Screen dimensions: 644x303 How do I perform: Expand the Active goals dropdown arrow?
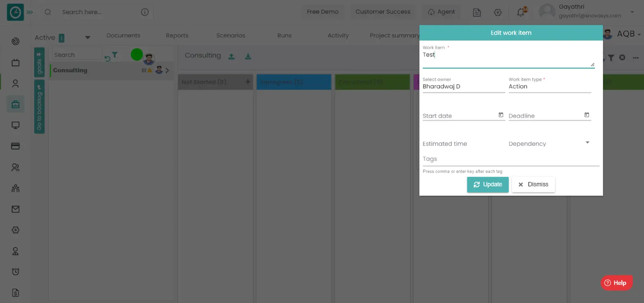point(87,37)
